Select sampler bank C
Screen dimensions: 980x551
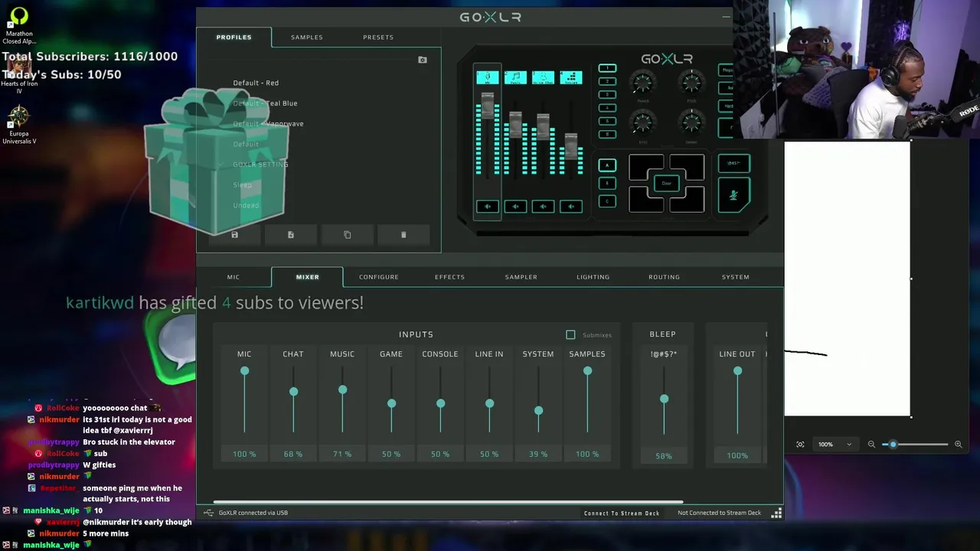coord(607,201)
